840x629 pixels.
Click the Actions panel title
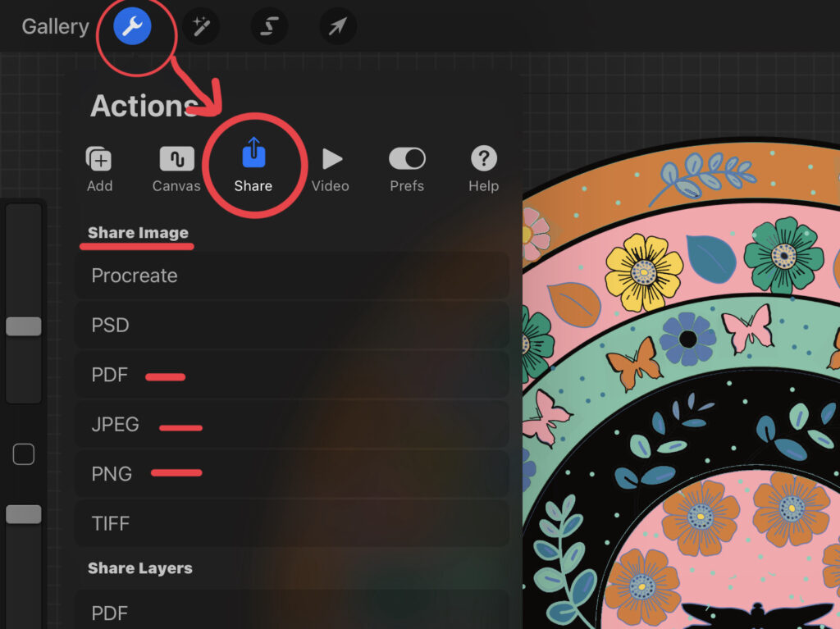pyautogui.click(x=144, y=106)
